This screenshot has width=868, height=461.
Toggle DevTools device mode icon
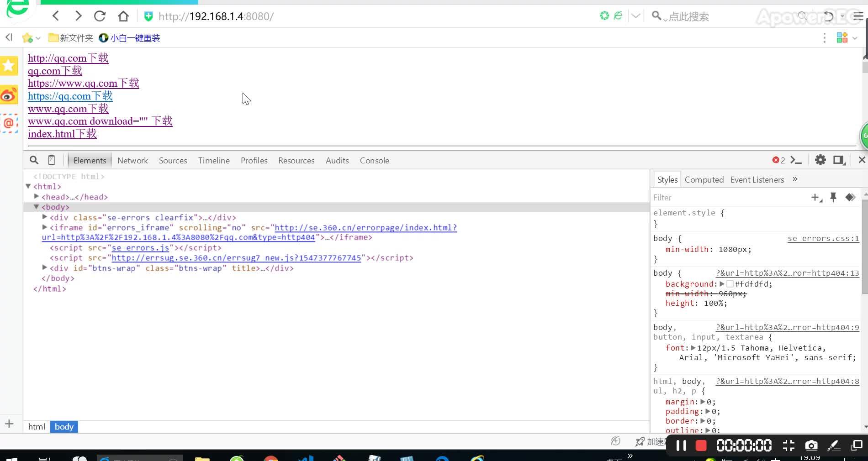52,160
